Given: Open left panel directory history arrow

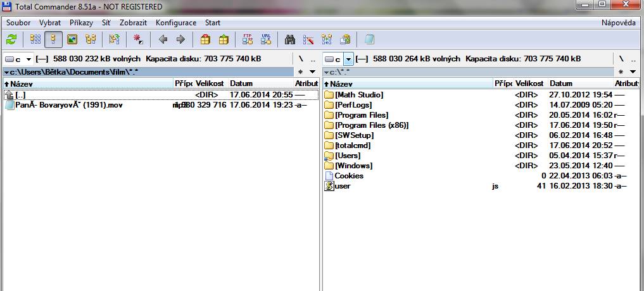Looking at the screenshot, I should 313,72.
